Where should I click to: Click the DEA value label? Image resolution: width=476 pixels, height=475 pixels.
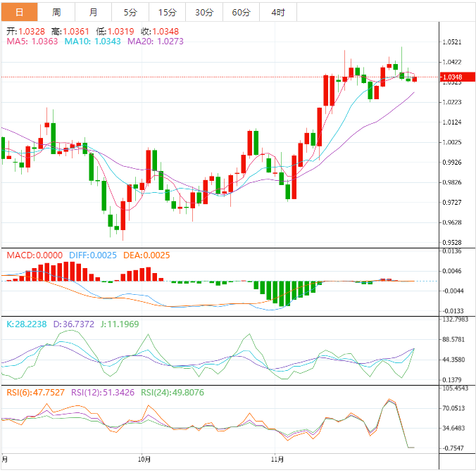[x=146, y=255]
